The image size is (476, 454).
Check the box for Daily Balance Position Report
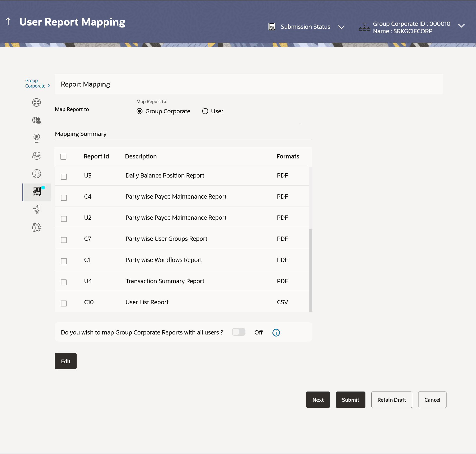point(64,177)
